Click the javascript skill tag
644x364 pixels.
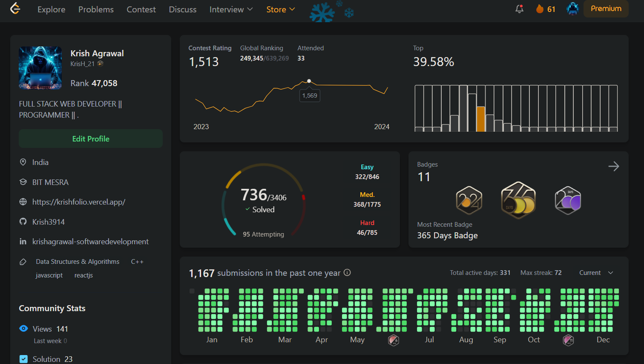coord(49,275)
